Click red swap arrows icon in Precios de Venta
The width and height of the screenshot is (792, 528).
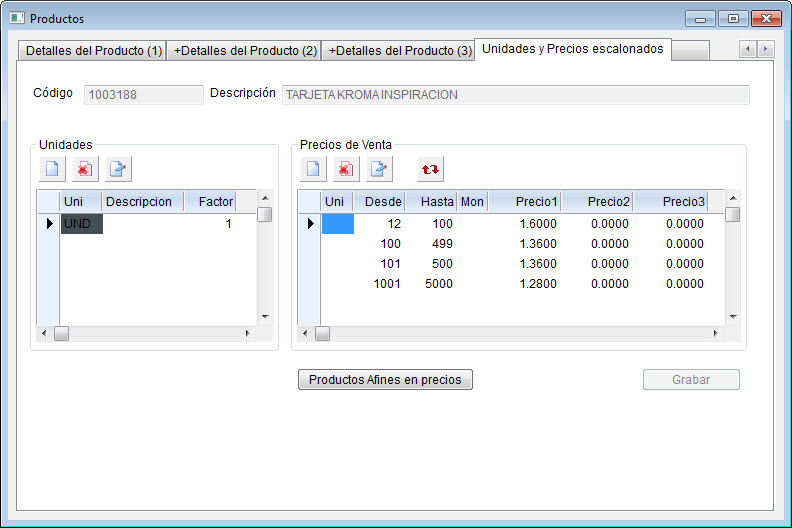click(430, 169)
